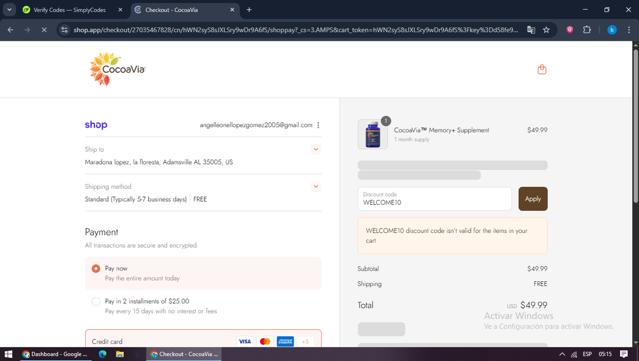
Task: Select Pay in 2 installments option
Action: [x=96, y=302]
